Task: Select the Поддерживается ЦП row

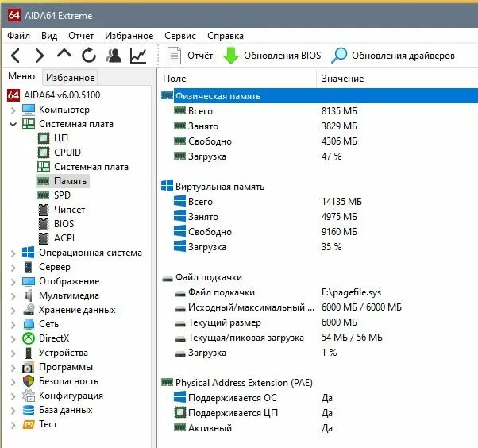Action: pos(319,413)
